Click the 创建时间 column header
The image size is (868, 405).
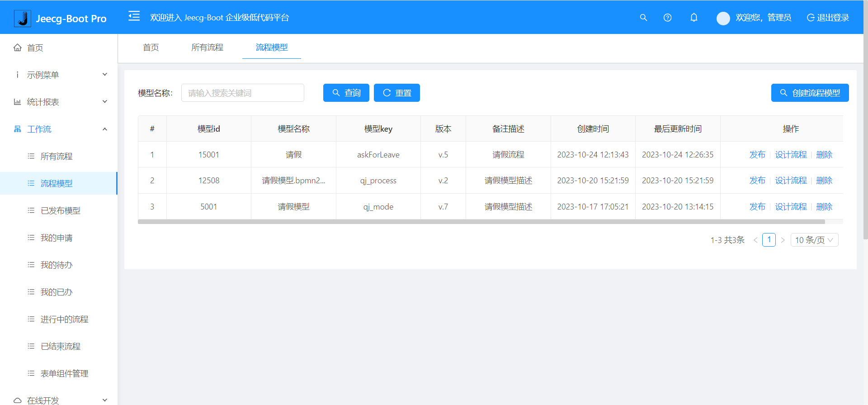(593, 129)
